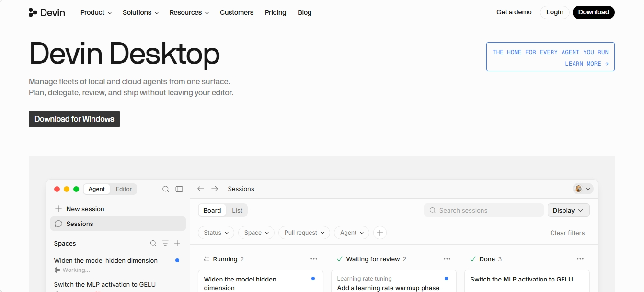Screen dimensions: 644x292
Task: Click the search icon beside the Editor tab
Action: [166, 189]
